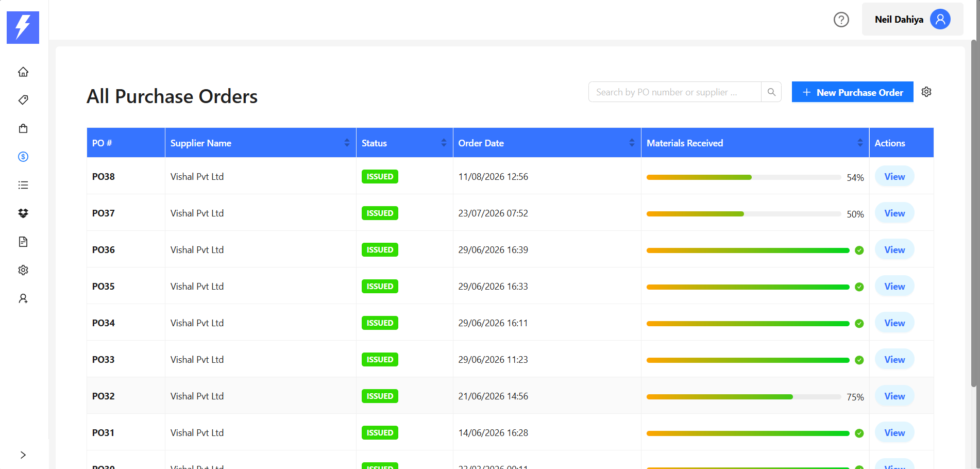Open the user profile sidebar icon

click(23, 298)
